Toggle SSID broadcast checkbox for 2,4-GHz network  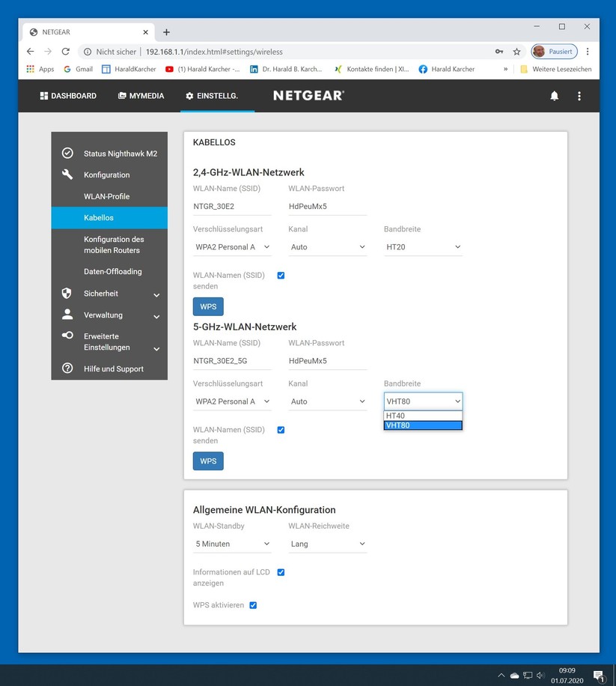[281, 276]
